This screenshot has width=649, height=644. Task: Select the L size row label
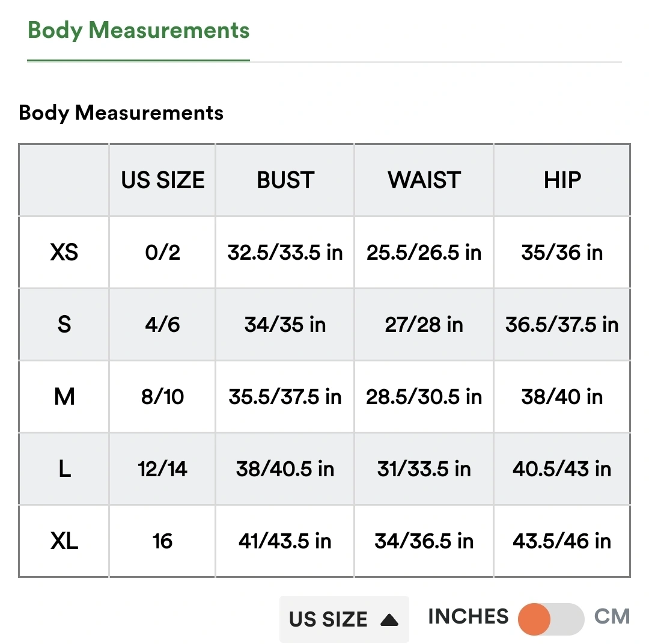[64, 469]
